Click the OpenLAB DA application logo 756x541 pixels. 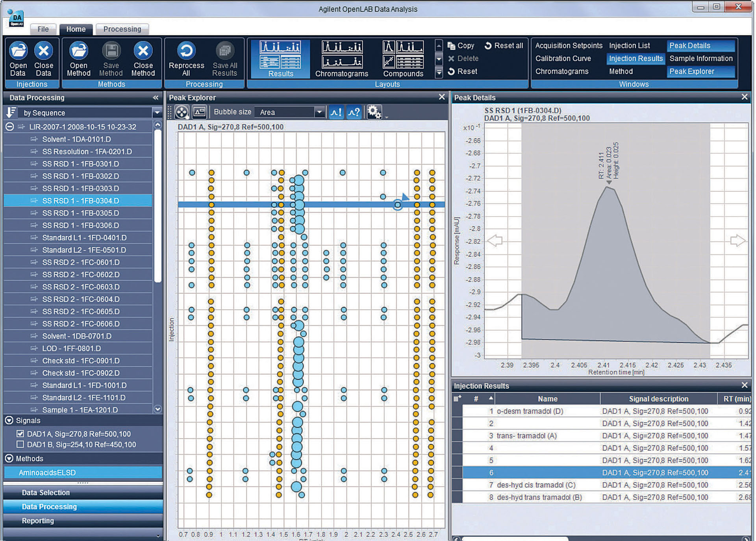click(x=16, y=19)
